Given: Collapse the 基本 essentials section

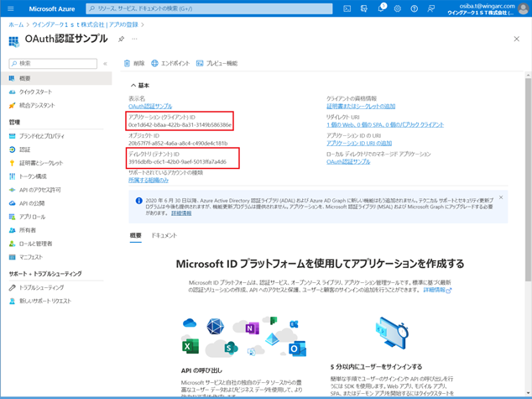Looking at the screenshot, I should coord(140,86).
